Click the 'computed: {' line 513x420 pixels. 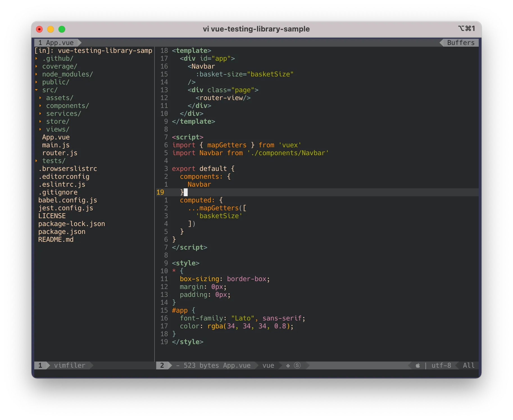[x=201, y=200]
